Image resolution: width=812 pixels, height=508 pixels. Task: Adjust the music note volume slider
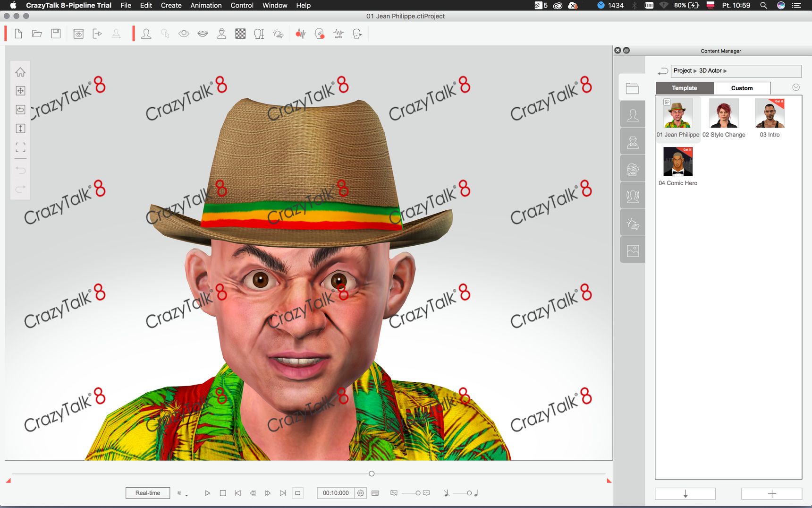tap(469, 493)
